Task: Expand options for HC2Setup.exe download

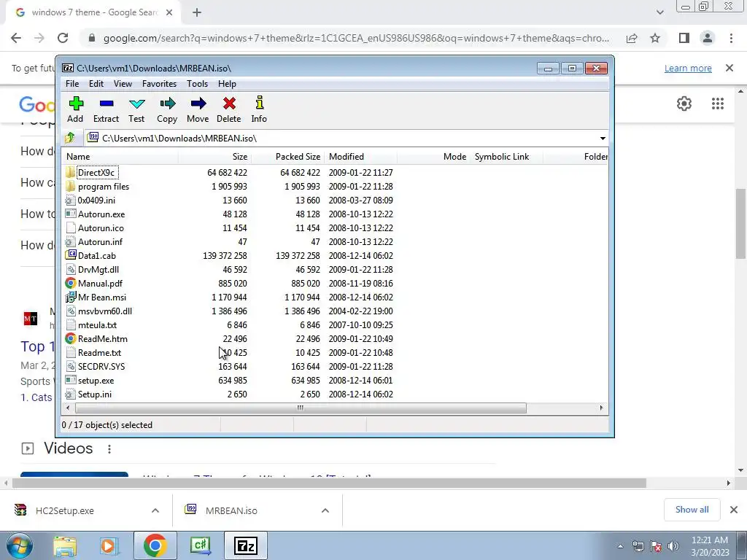Action: coord(155,510)
